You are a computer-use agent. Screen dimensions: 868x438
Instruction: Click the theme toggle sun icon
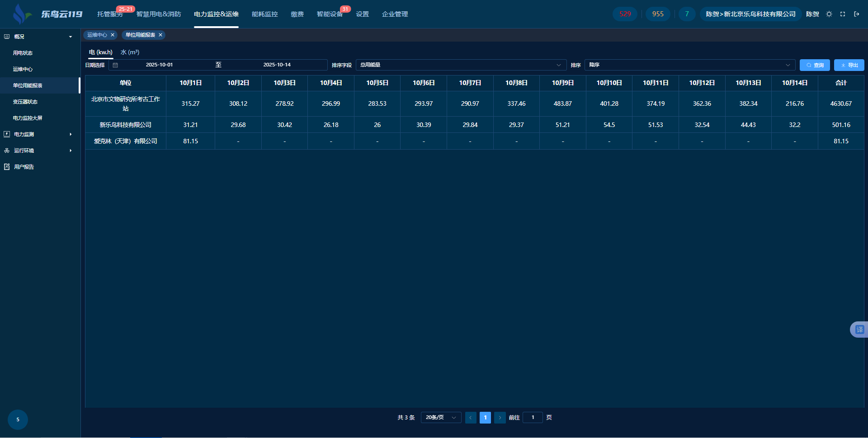coord(829,14)
